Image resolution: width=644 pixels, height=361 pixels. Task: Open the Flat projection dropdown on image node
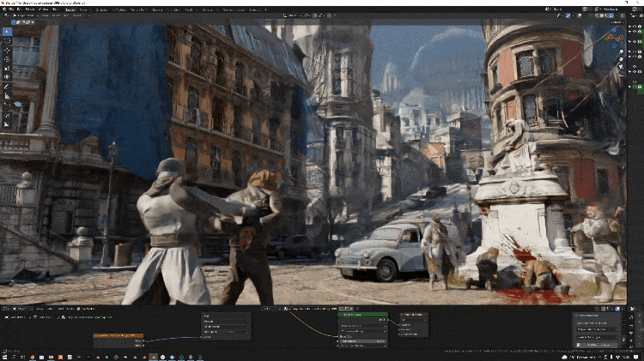tap(226, 316)
